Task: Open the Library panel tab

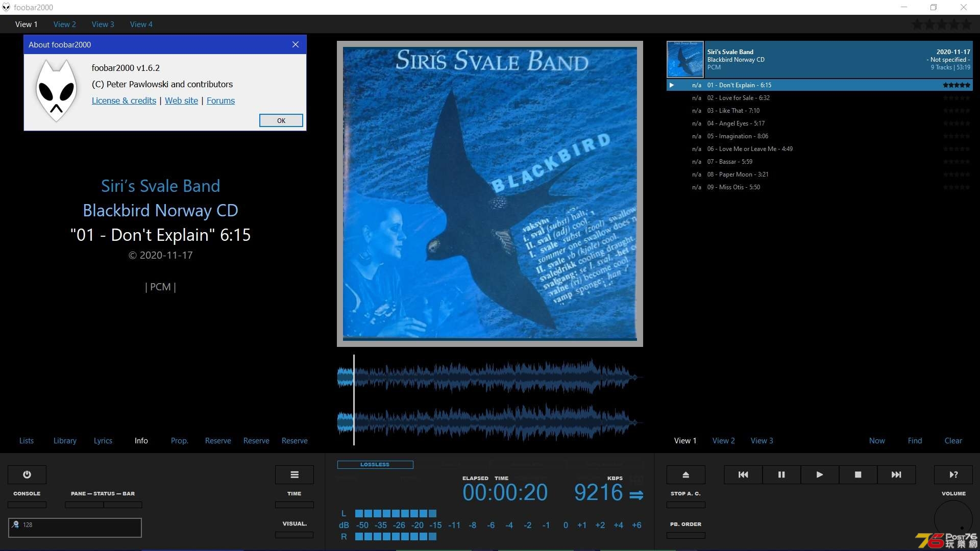Action: click(65, 440)
